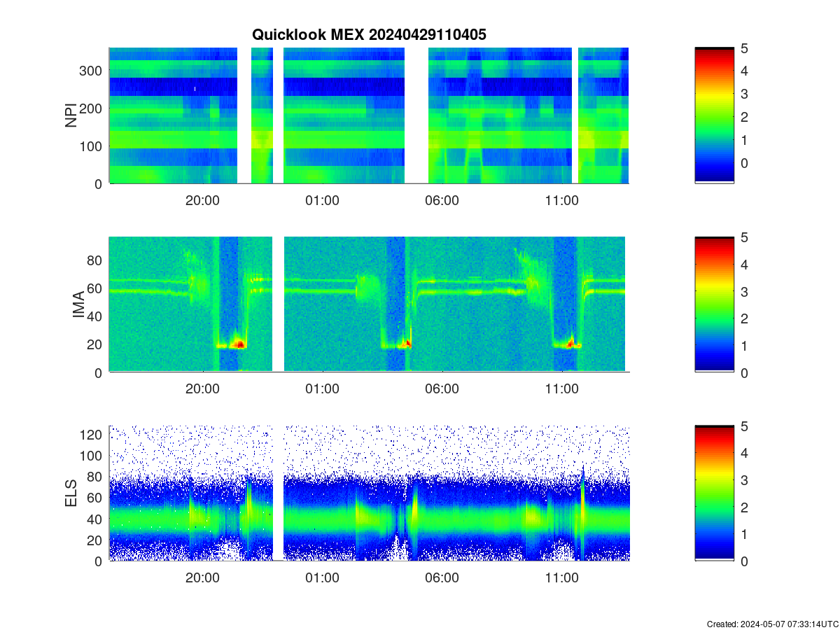The image size is (840, 630).
Task: Click the 60 tick on IMA axis
Action: pos(95,288)
